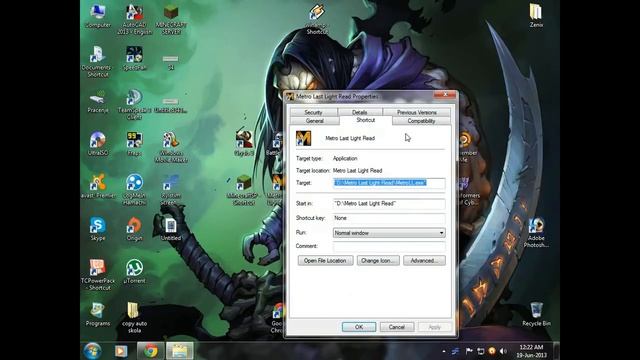The height and width of the screenshot is (360, 640).
Task: Launch Skype from the desktop
Action: tap(98, 229)
